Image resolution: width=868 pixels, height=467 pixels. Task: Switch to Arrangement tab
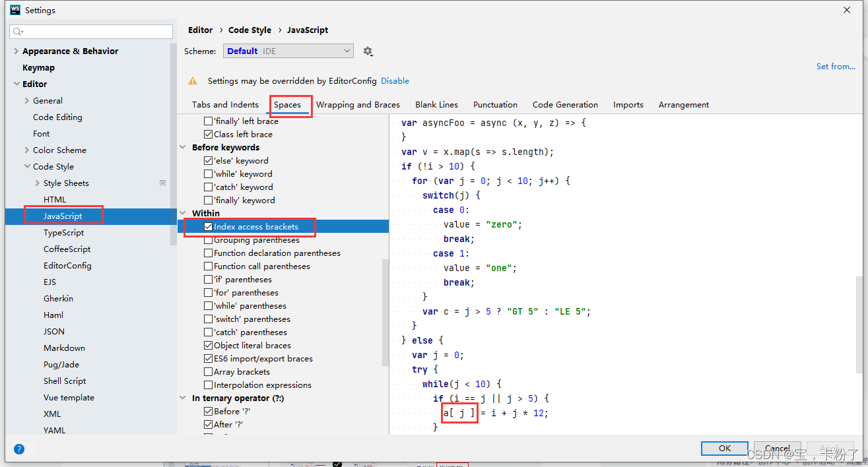pyautogui.click(x=684, y=105)
